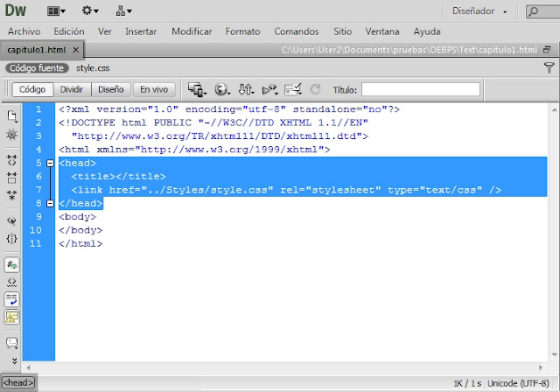Click Show Code Navigator icon
Screen dimensions: 560x392
(11, 134)
